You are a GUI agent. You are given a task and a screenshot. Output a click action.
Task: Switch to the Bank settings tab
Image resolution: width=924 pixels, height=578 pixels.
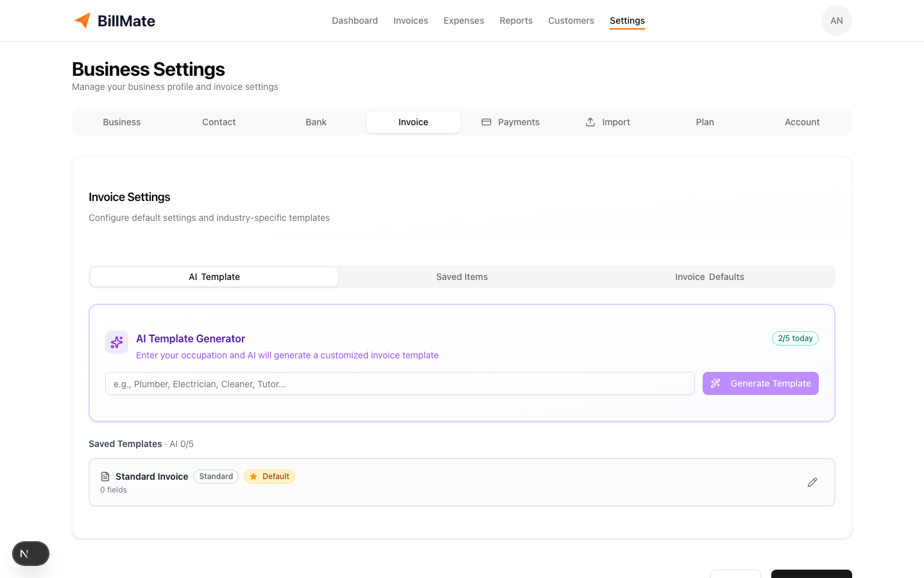pos(316,121)
